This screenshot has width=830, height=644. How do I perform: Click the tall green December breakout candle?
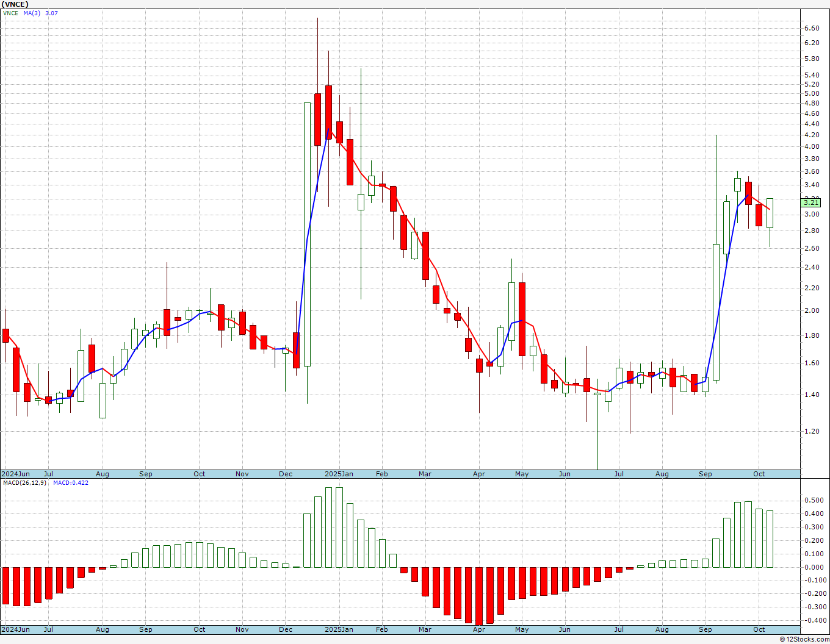[x=307, y=234]
